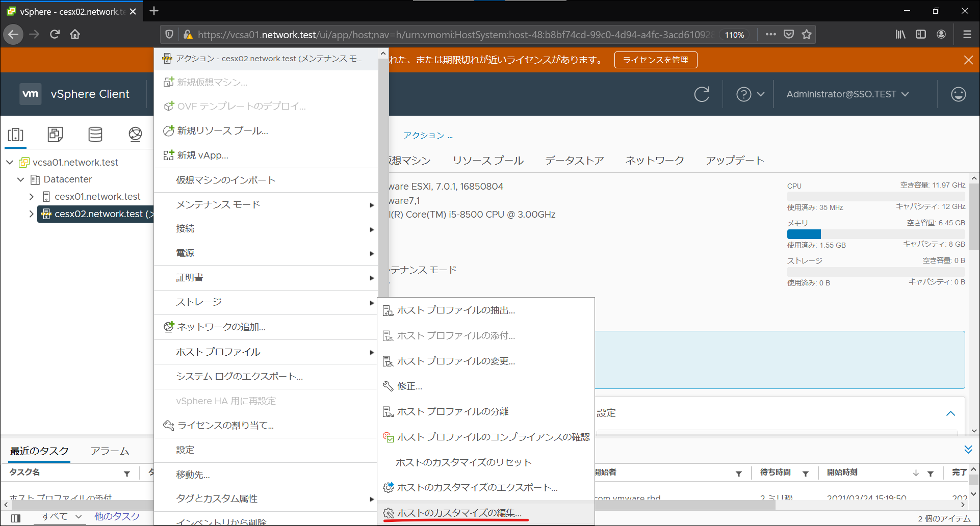Select ホスト プロファイルのコンプライアンスの確認 item

486,437
